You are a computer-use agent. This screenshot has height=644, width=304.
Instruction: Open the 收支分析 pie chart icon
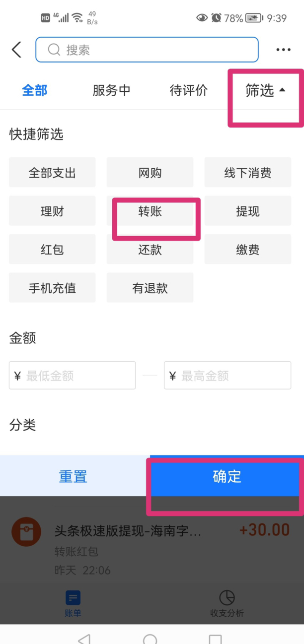227,598
